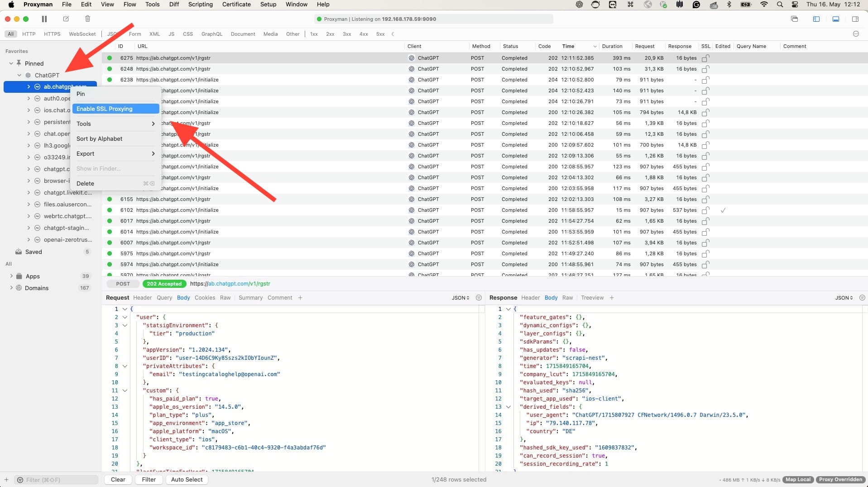Click the Auto Select button

(187, 479)
